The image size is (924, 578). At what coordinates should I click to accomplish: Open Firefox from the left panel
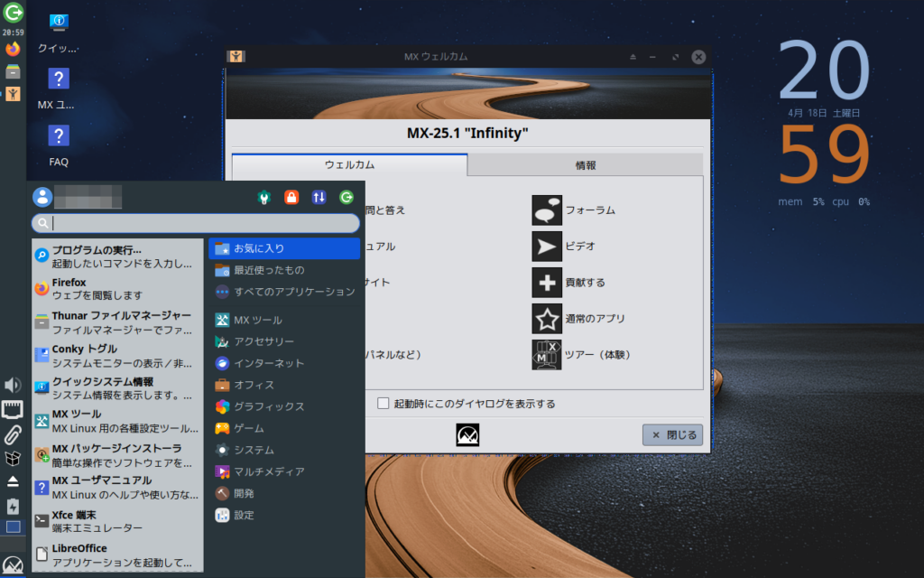click(13, 49)
